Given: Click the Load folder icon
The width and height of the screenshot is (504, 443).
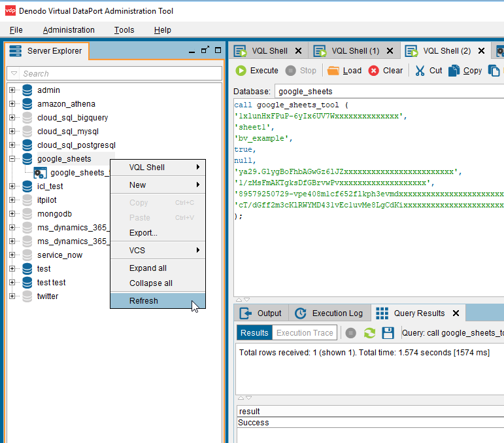Looking at the screenshot, I should tap(333, 71).
